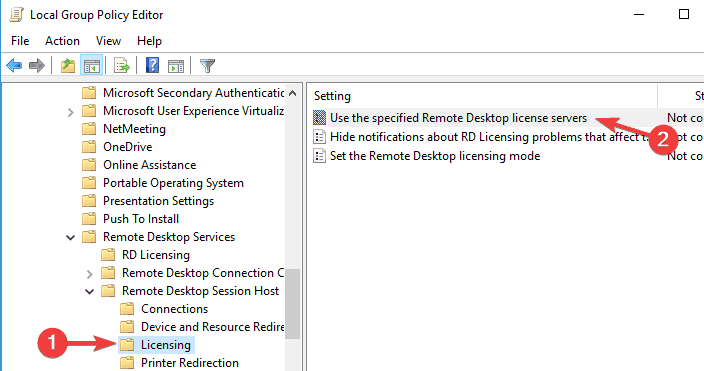Image resolution: width=704 pixels, height=371 pixels.
Task: Click folder icon next to Microsoft Secondary Authentication
Action: click(x=89, y=93)
